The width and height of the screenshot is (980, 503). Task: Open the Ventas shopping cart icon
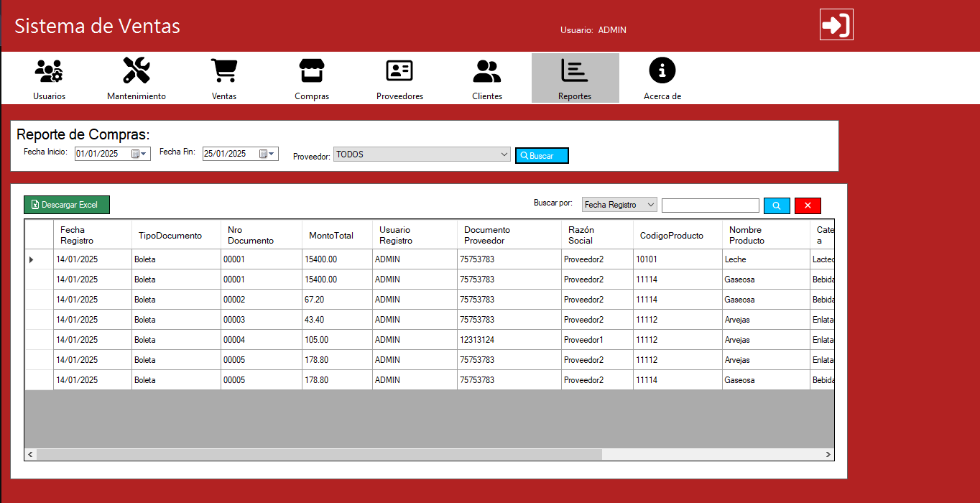click(x=224, y=71)
